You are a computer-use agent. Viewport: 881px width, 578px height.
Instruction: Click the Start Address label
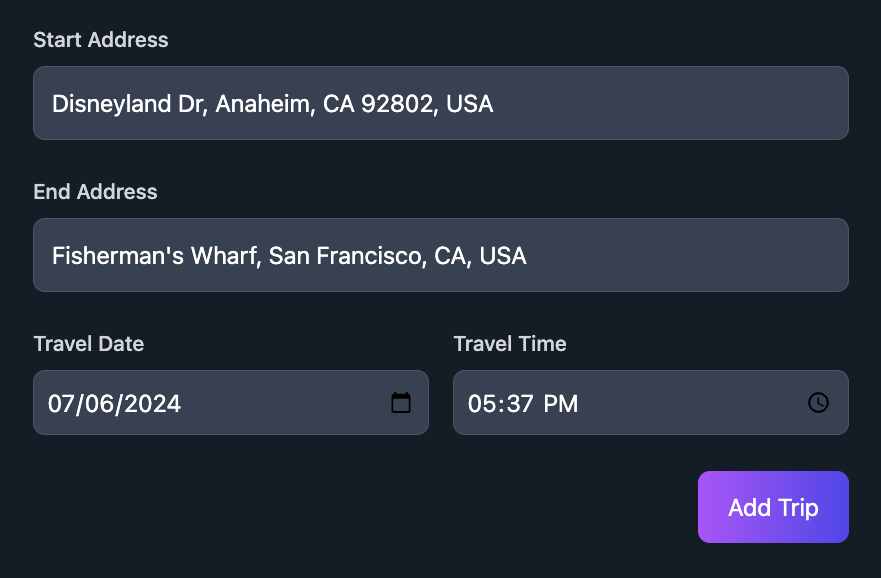click(x=101, y=40)
